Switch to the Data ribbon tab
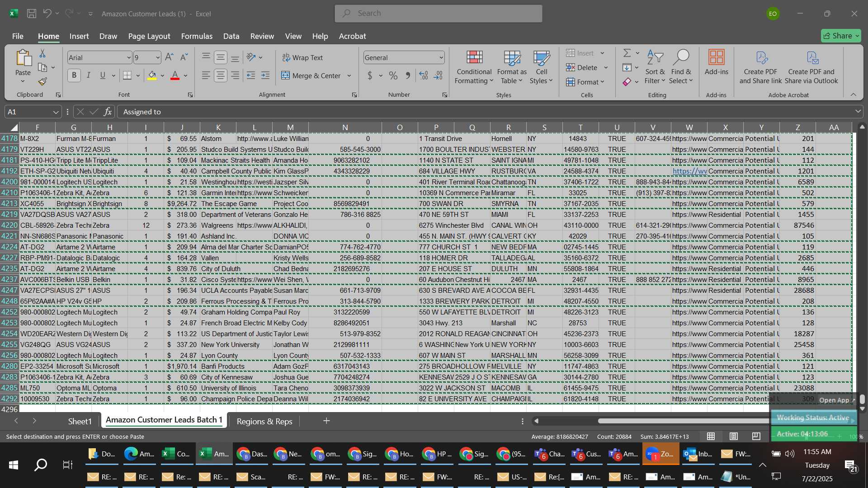868x488 pixels. tap(231, 36)
